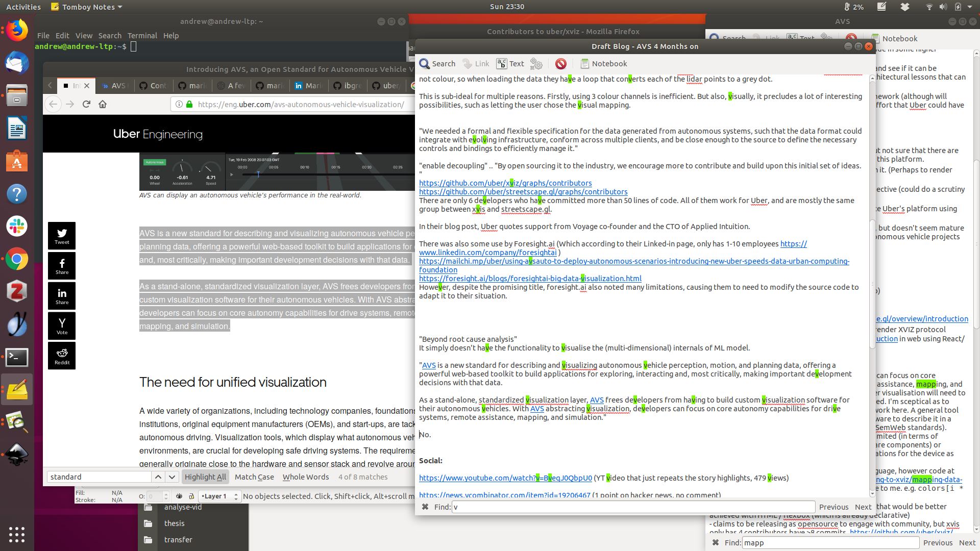Open the note tools gear icon
Image resolution: width=980 pixels, height=551 pixels.
(536, 64)
